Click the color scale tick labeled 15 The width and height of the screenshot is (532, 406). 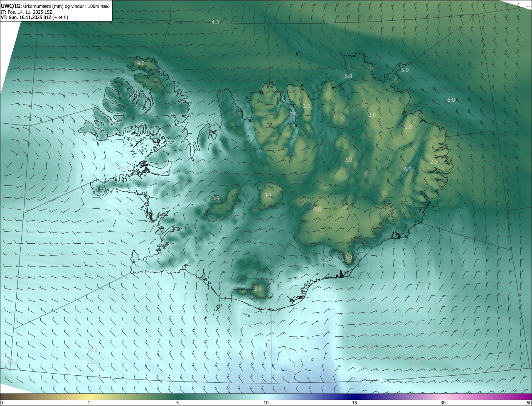point(355,403)
